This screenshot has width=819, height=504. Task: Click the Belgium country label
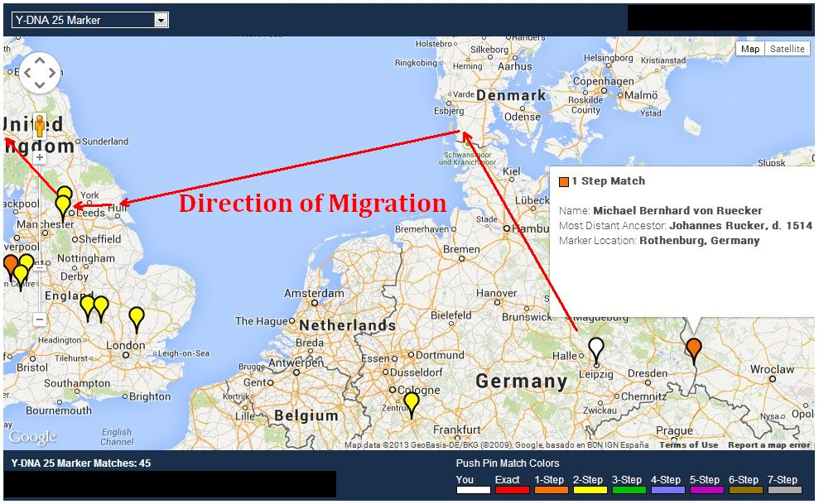click(306, 415)
